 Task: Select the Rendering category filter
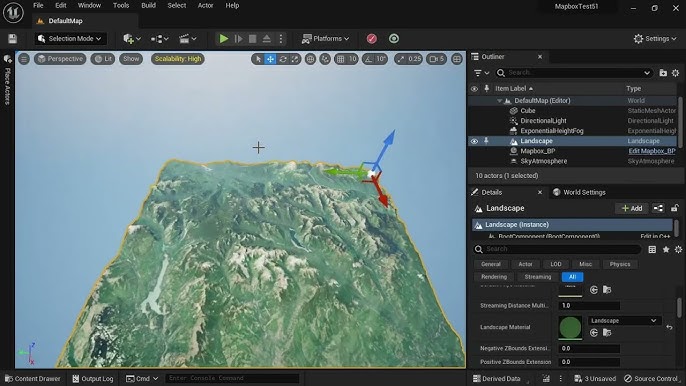click(494, 277)
